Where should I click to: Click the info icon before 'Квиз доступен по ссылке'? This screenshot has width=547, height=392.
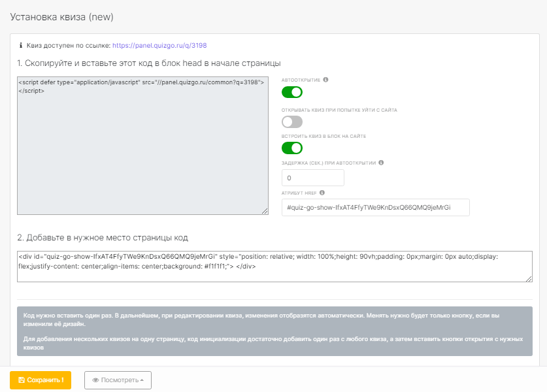pyautogui.click(x=21, y=45)
